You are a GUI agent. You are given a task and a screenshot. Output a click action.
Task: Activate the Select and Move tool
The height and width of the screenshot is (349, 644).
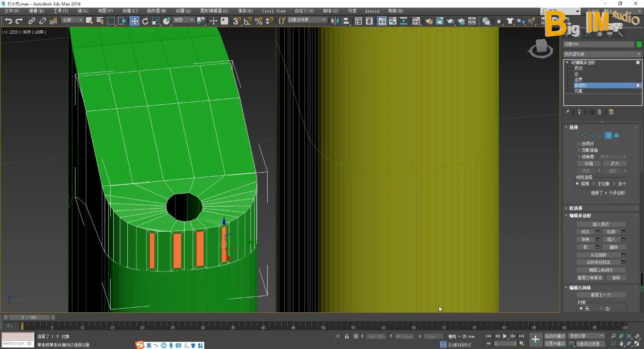pos(134,21)
